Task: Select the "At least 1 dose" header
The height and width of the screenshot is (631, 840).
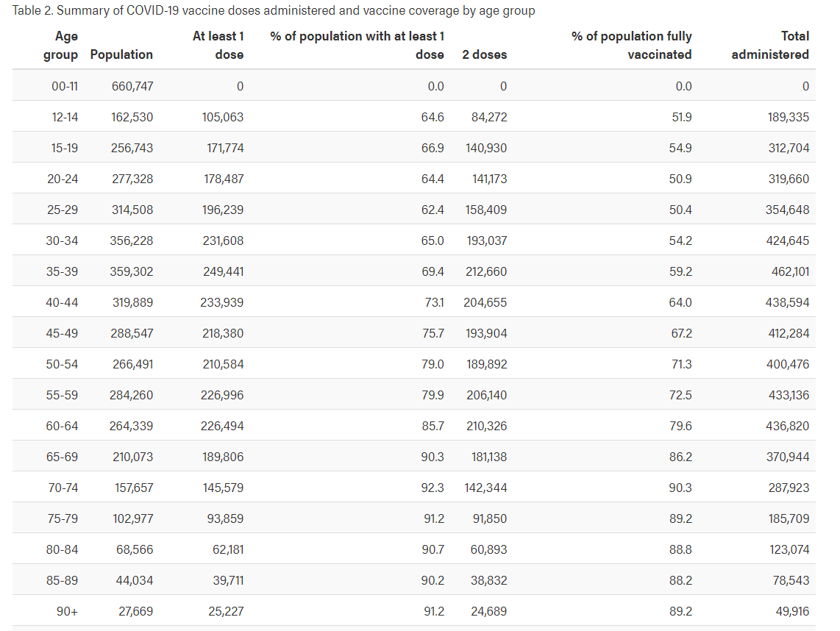Action: 218,45
